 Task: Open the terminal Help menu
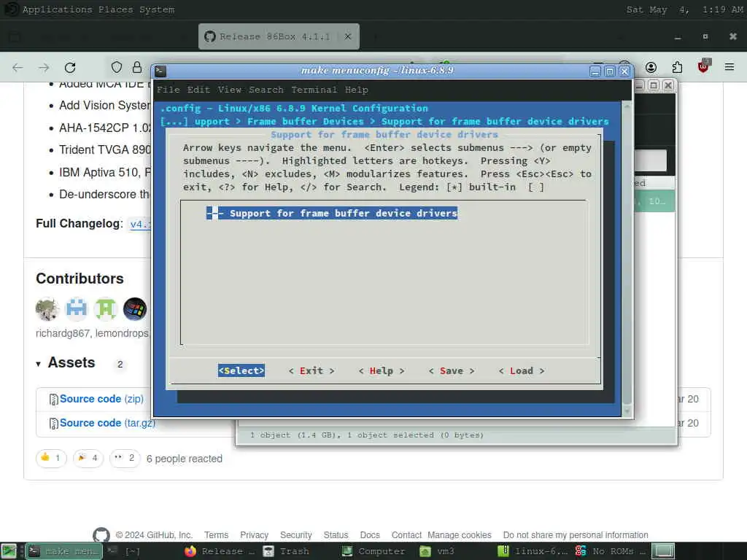pos(356,90)
